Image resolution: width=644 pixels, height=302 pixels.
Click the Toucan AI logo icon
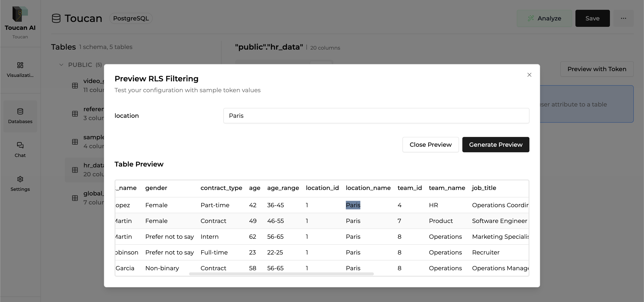click(x=20, y=14)
